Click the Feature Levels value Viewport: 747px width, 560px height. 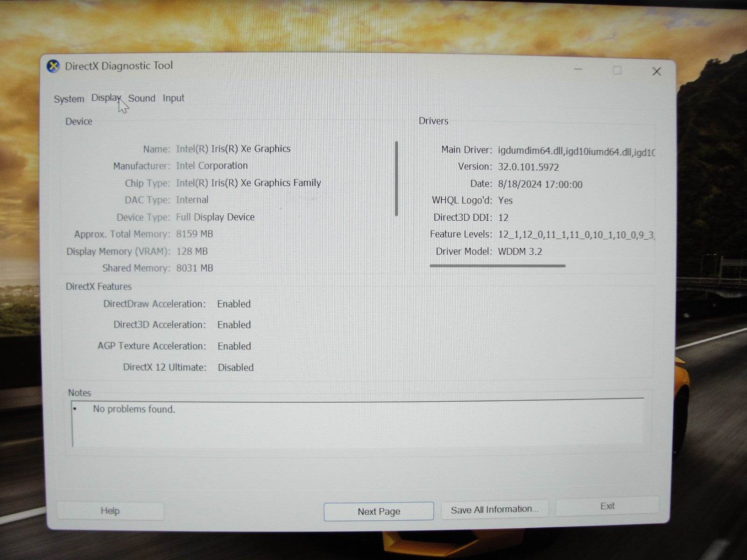click(x=574, y=234)
